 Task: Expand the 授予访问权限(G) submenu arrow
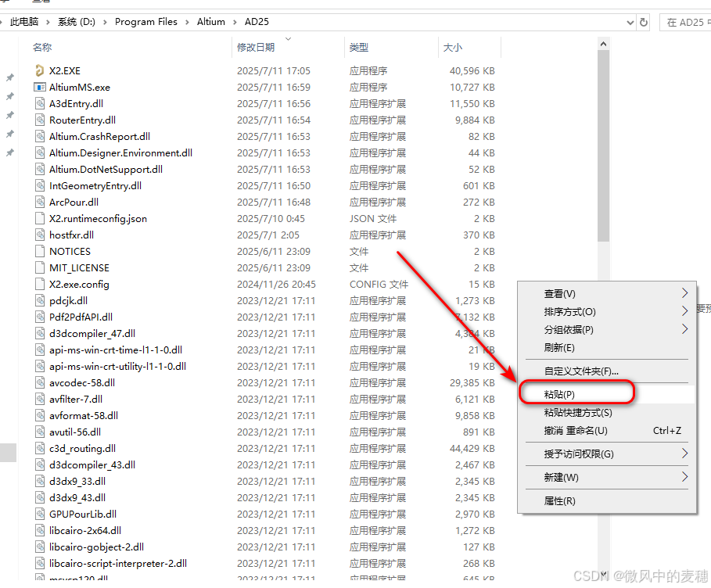684,454
